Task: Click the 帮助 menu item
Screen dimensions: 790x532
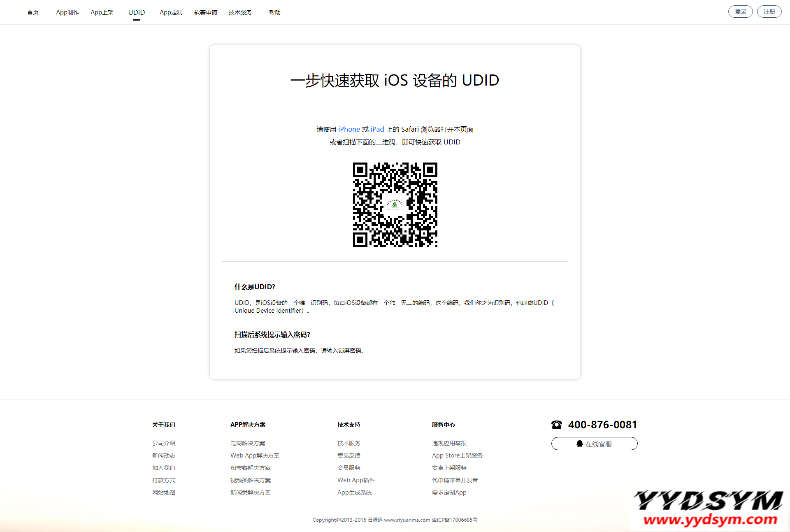Action: [x=275, y=12]
